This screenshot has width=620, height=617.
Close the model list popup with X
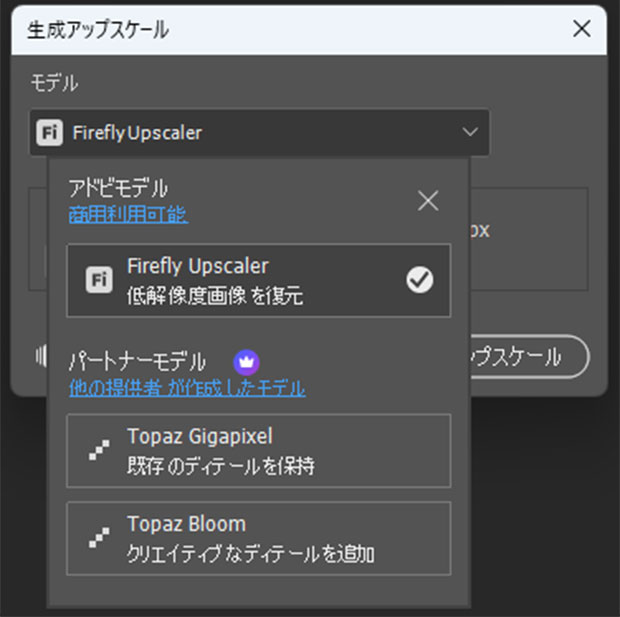[428, 201]
